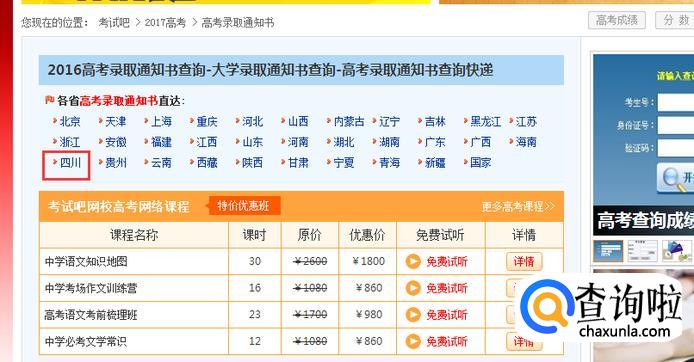The image size is (694, 362).
Task: Navigate to 考试吧 breadcrumb
Action: pyautogui.click(x=114, y=23)
